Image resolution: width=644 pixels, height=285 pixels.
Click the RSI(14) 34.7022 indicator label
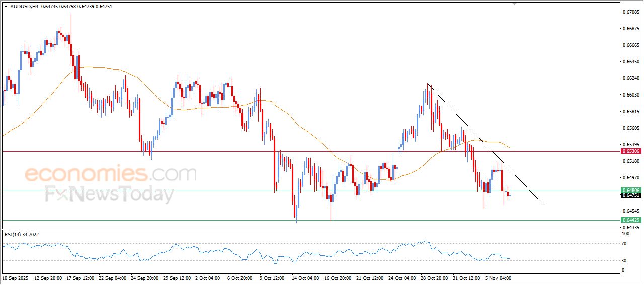[x=22, y=234]
